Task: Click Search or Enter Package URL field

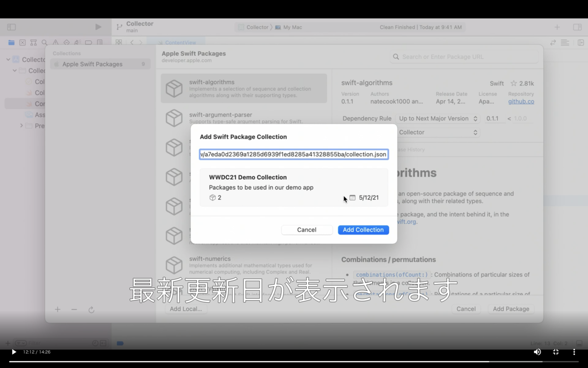Action: tap(464, 56)
